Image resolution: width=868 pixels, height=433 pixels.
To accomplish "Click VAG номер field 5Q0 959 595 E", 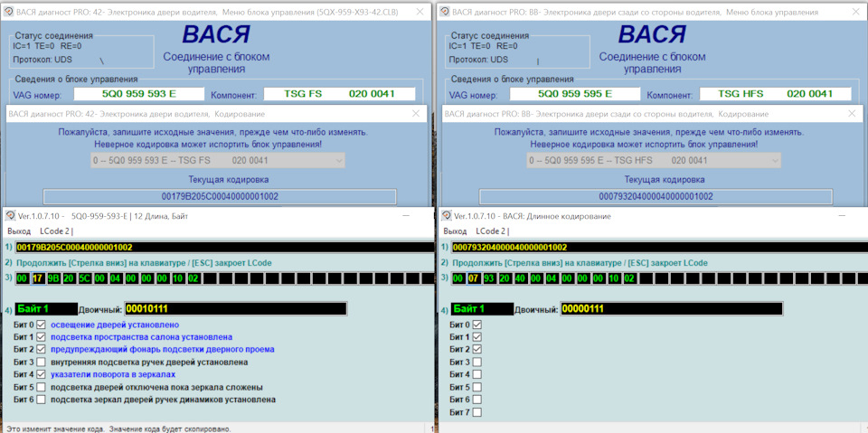I will coord(575,94).
